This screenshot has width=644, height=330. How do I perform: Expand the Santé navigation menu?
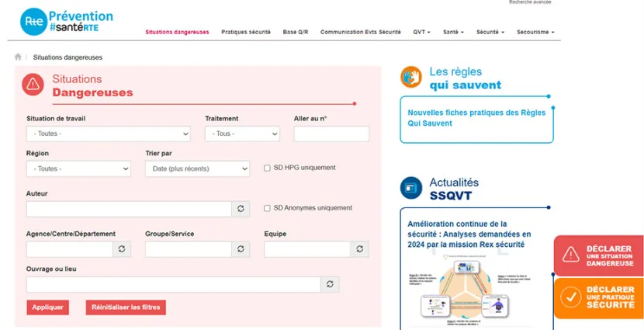(453, 32)
